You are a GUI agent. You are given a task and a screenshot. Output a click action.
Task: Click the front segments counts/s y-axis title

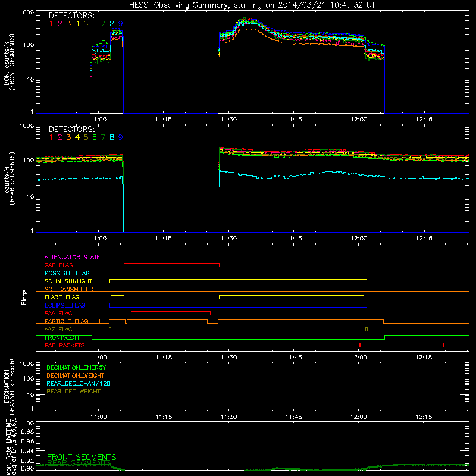[x=9, y=62]
